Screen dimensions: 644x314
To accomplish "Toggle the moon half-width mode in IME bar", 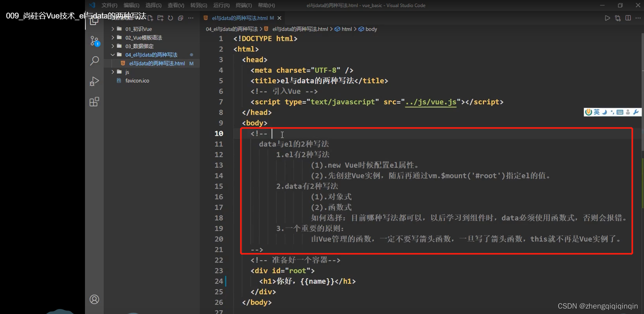I will [604, 112].
